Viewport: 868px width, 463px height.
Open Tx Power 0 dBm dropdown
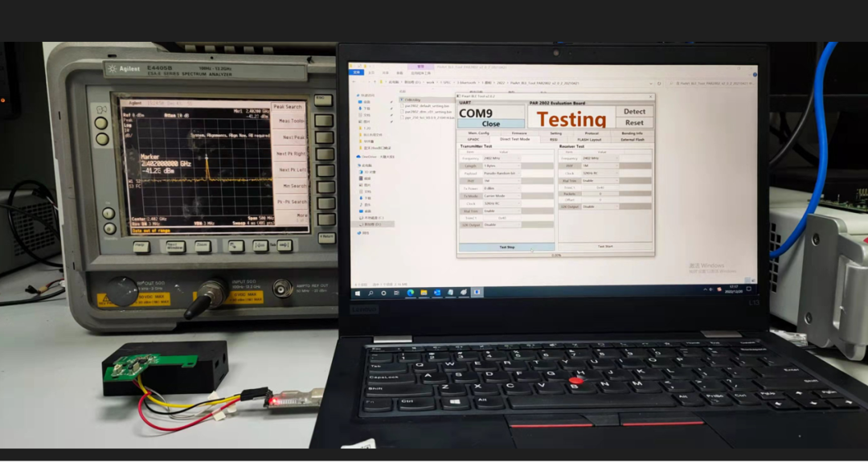502,188
